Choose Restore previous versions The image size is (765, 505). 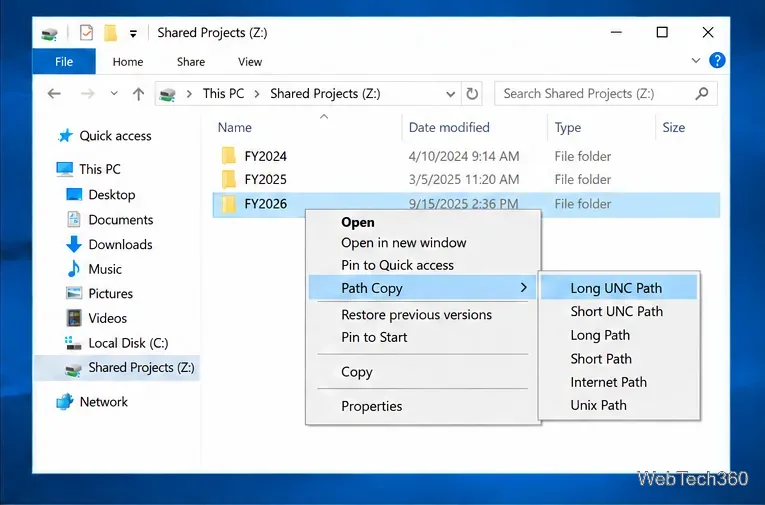(416, 315)
